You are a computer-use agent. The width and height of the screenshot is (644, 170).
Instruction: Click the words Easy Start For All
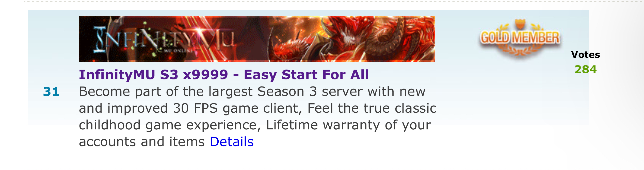tap(306, 75)
